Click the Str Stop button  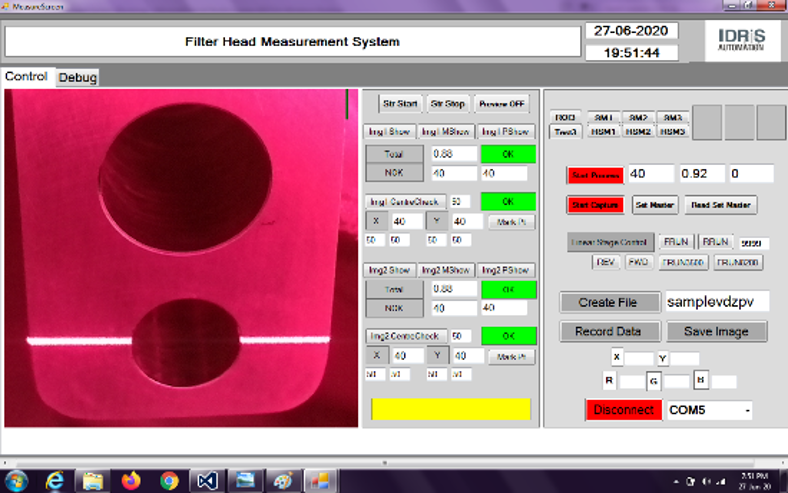click(447, 104)
